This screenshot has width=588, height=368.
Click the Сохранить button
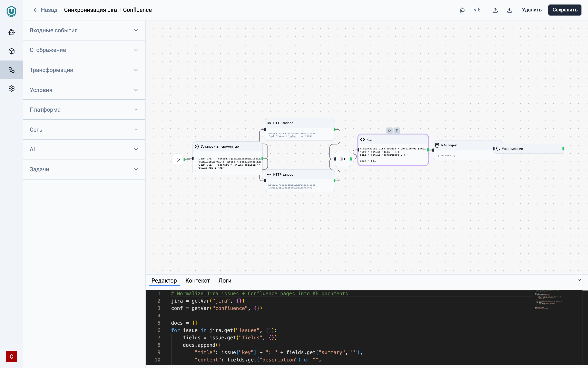(x=565, y=10)
